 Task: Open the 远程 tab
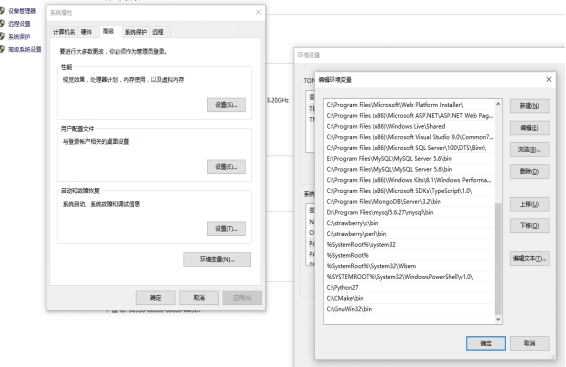coord(158,32)
